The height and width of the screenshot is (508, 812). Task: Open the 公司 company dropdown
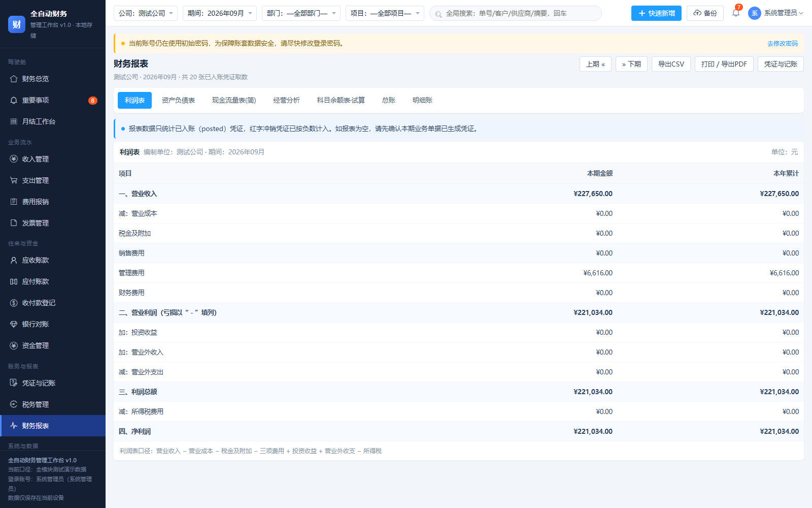tap(146, 13)
